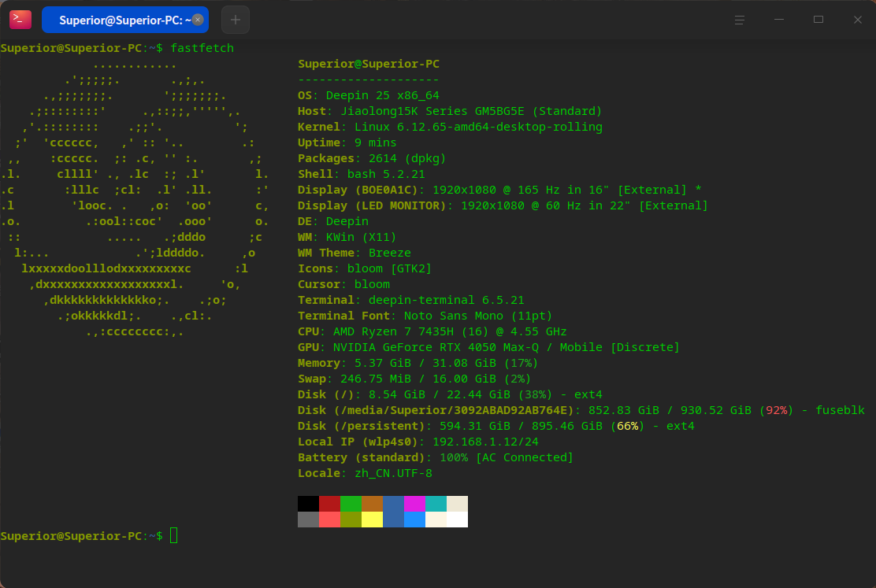Select the "WM: KWin (X11)" line
The height and width of the screenshot is (588, 876).
point(347,237)
